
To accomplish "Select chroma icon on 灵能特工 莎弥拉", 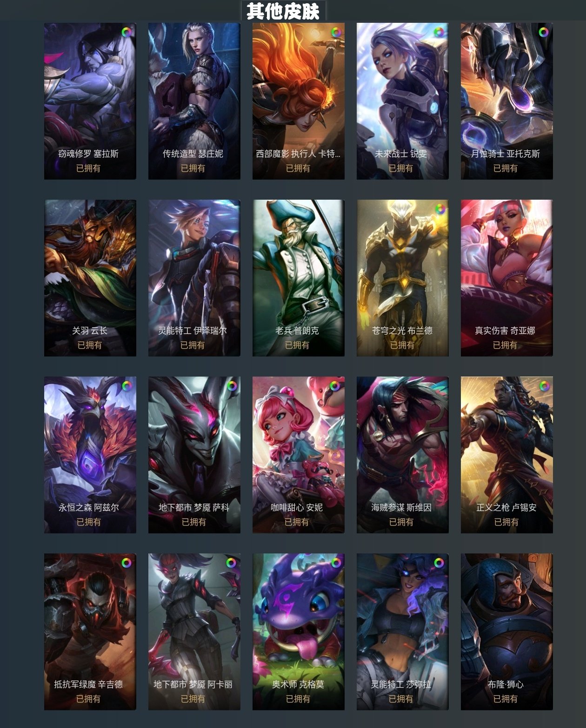I will point(439,563).
